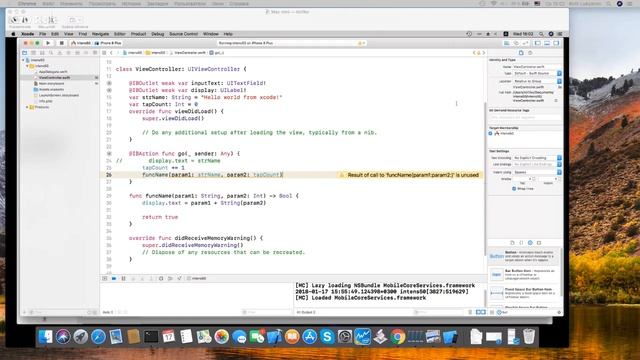
Task: Open the Project navigator folder icon
Action: 24,53
